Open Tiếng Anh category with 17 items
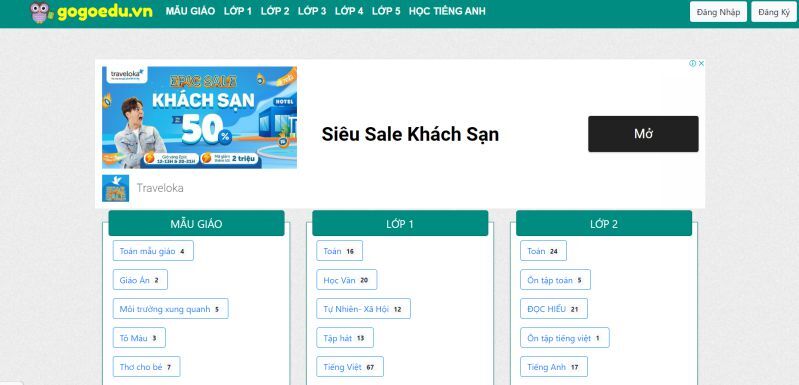Image resolution: width=799 pixels, height=385 pixels. tap(554, 367)
